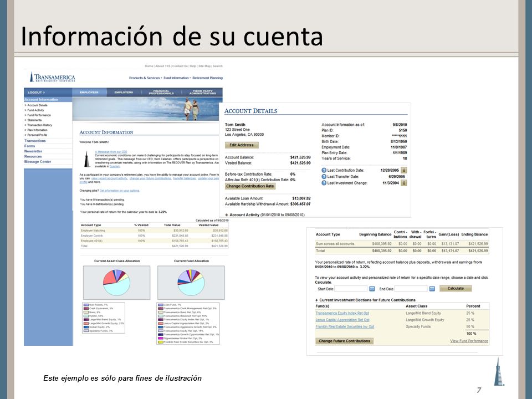Click the beach couple banner image

pyautogui.click(x=147, y=109)
